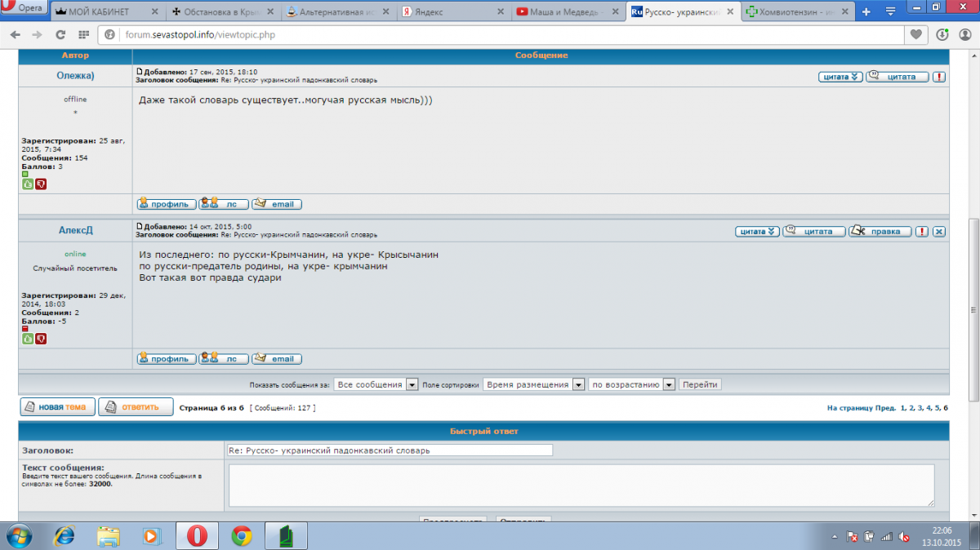980x550 pixels.
Task: Give Олежка) a negative thumbs-down rating
Action: pos(41,184)
